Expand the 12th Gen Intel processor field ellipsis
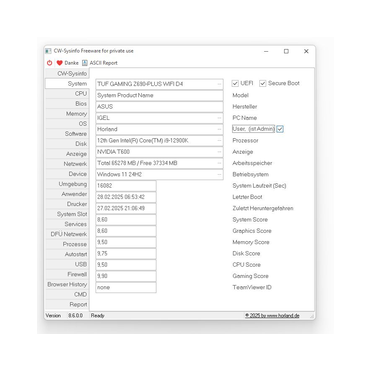This screenshot has height=372, width=372. [x=219, y=141]
